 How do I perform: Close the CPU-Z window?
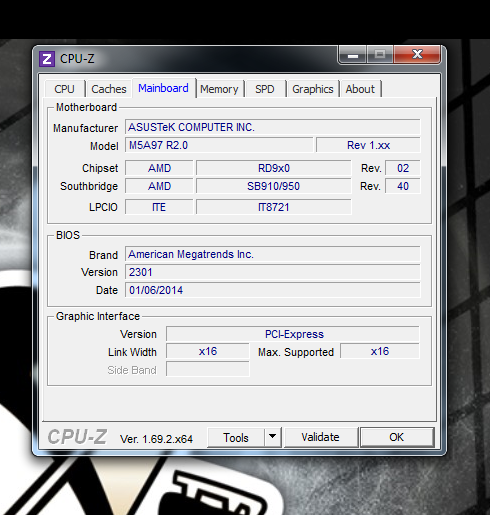417,54
